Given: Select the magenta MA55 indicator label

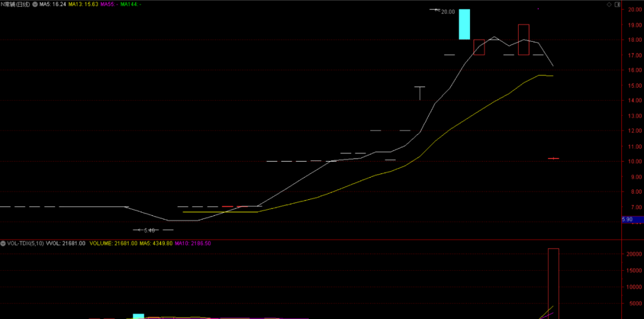Looking at the screenshot, I should 109,4.
